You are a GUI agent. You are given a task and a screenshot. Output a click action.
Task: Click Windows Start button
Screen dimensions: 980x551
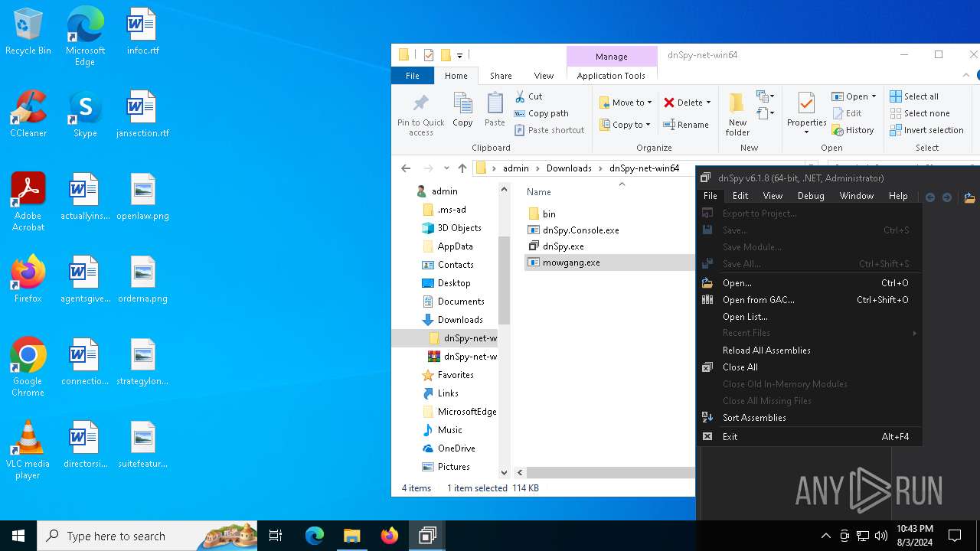click(x=18, y=536)
